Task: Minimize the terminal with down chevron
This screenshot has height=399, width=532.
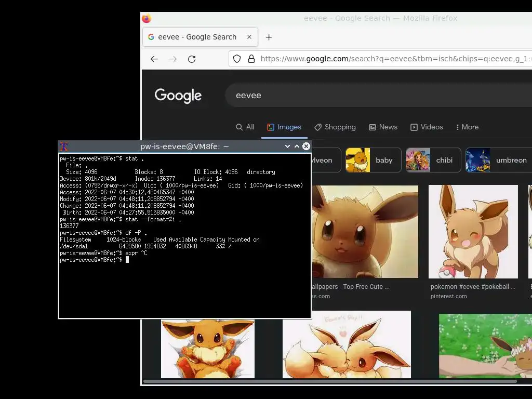Action: click(x=287, y=146)
